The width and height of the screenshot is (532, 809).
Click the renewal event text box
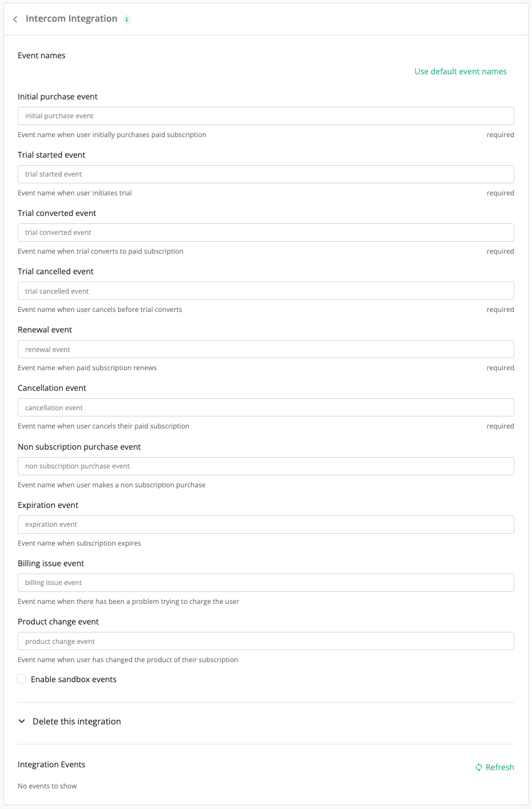[x=266, y=349]
